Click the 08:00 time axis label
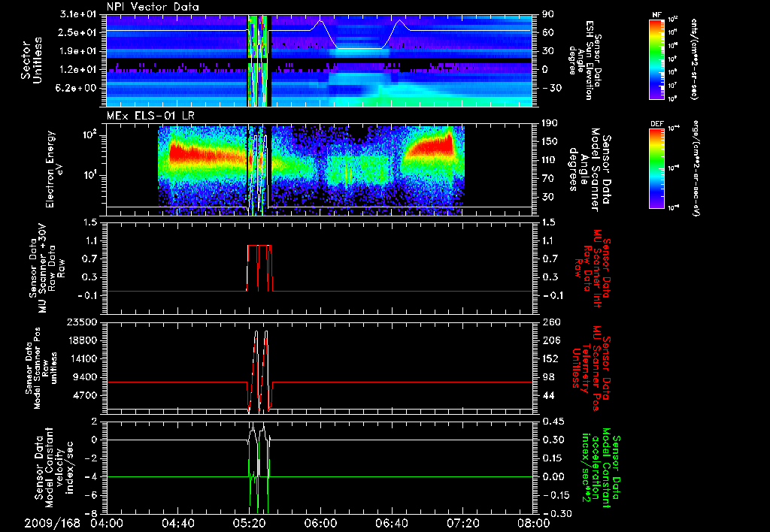Screen dimensions: 770x532 (x=534, y=523)
